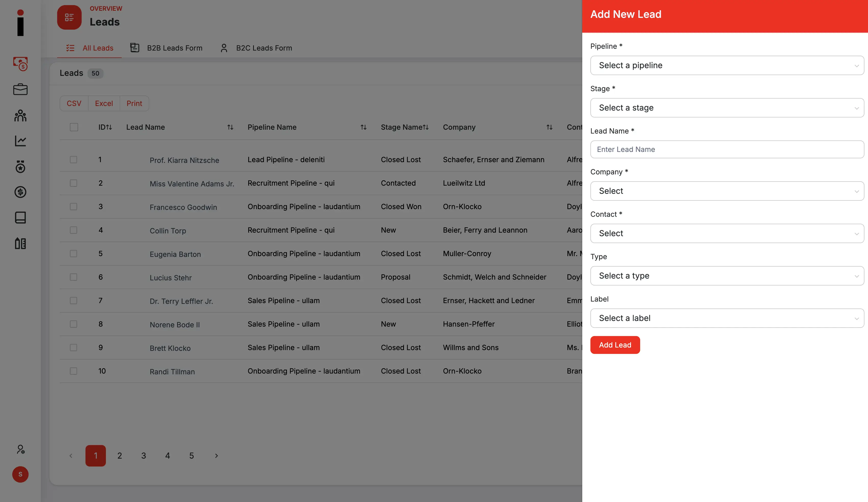The image size is (868, 502).
Task: Click the red Leads overview icon
Action: [69, 17]
